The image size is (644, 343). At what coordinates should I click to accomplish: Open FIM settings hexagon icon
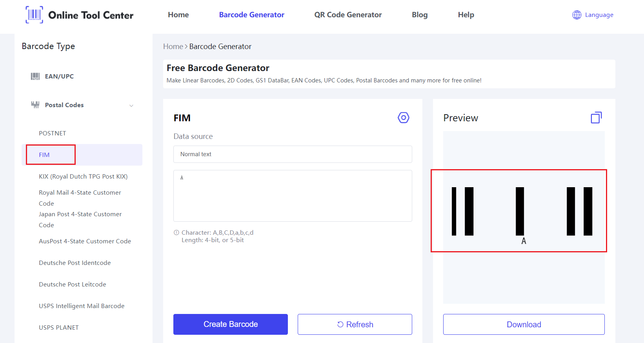pos(403,118)
